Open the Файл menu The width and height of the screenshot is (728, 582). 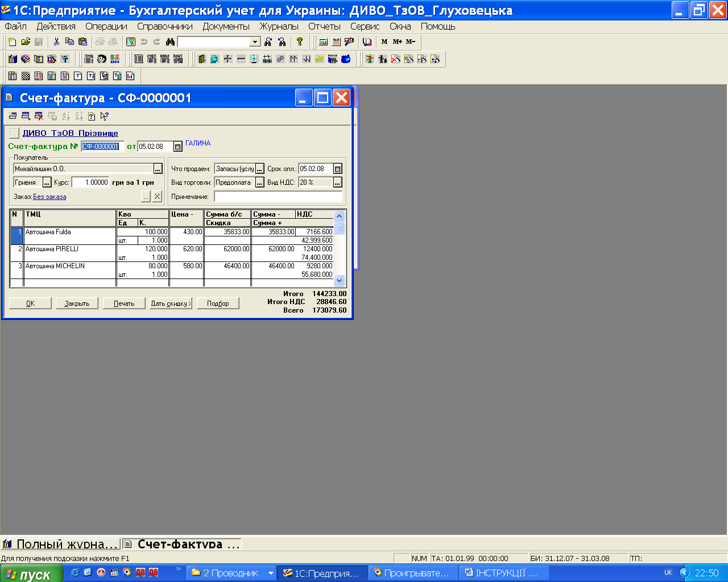point(15,26)
